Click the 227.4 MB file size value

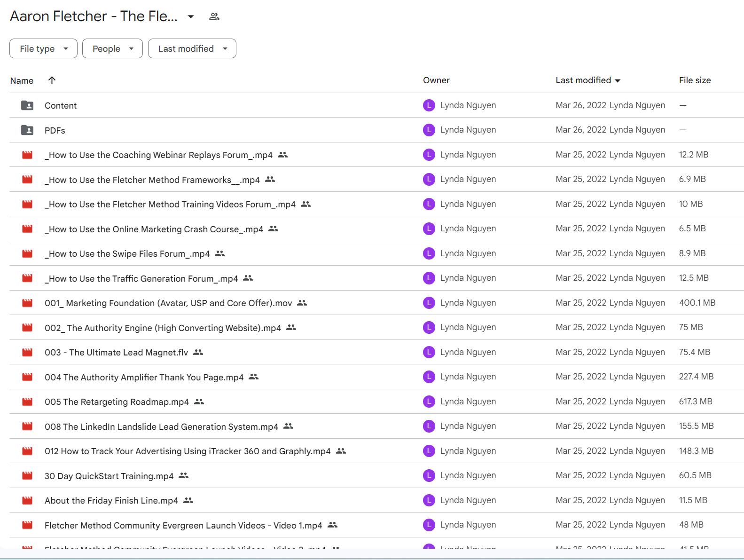(x=696, y=377)
